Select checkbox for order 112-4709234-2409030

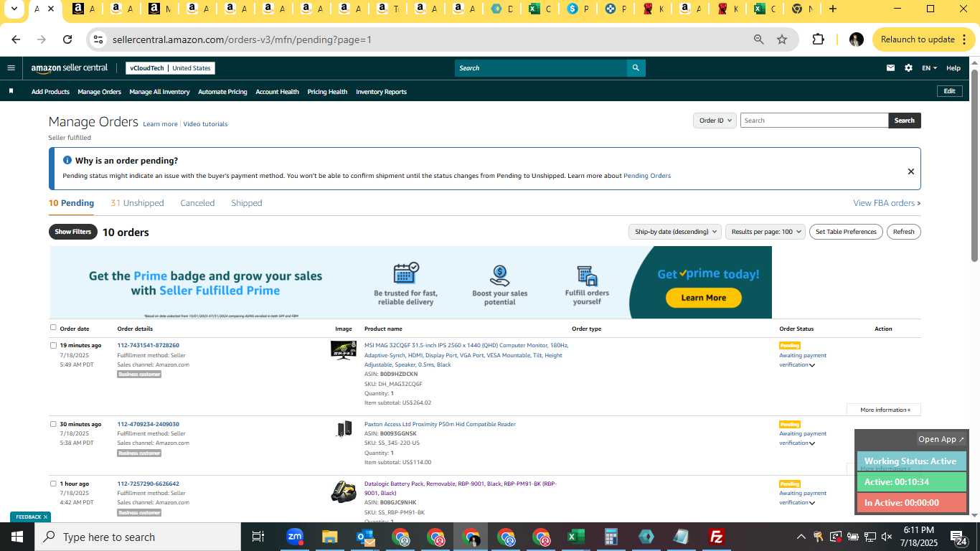53,424
